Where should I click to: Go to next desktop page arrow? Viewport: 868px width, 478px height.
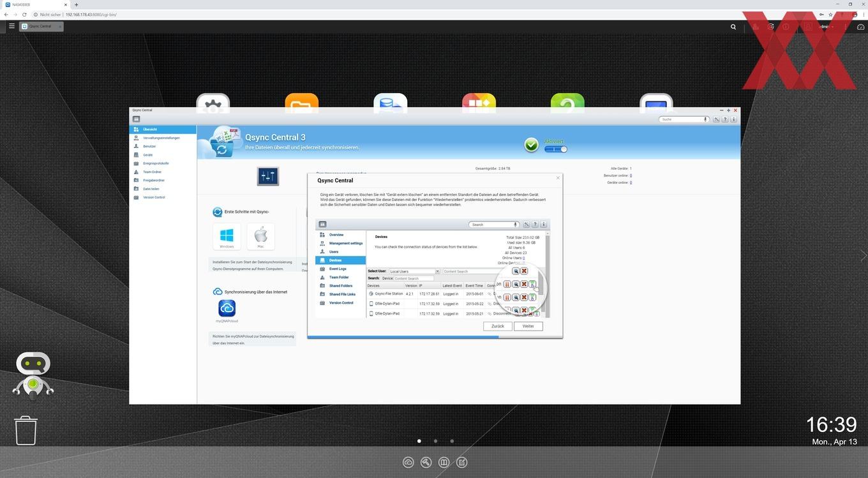click(x=864, y=256)
